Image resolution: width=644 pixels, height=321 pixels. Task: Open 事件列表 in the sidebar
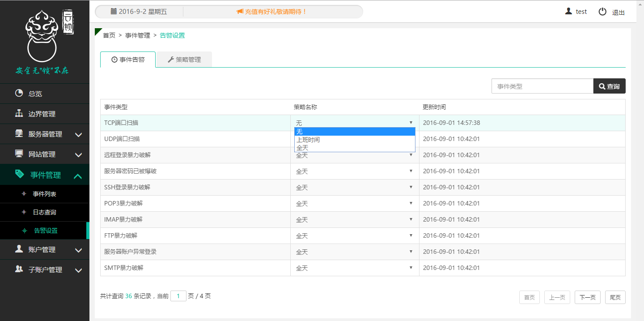pos(45,194)
